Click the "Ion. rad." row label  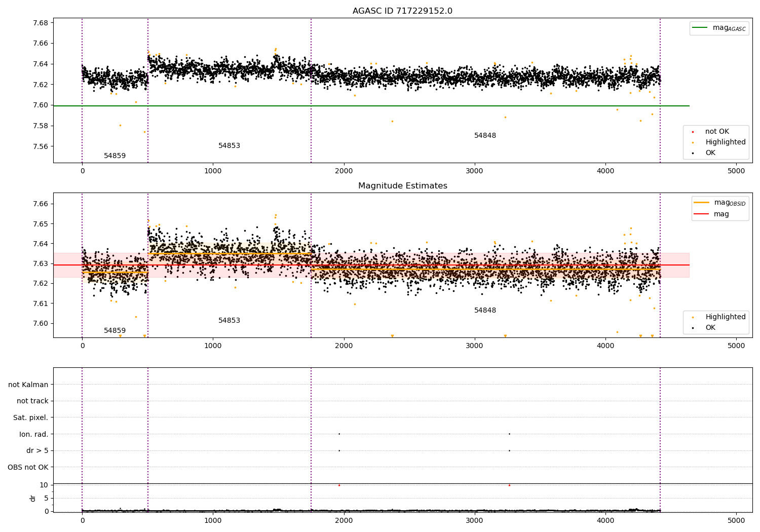(34, 434)
